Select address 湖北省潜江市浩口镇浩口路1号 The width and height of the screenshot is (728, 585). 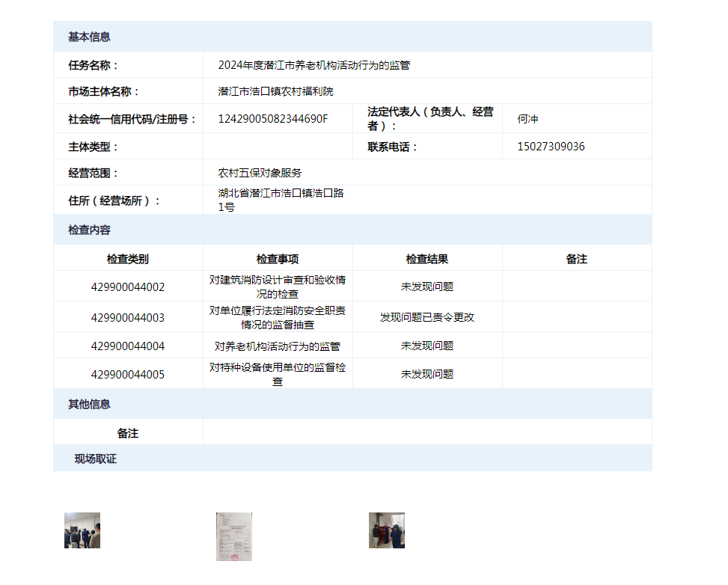pyautogui.click(x=281, y=200)
